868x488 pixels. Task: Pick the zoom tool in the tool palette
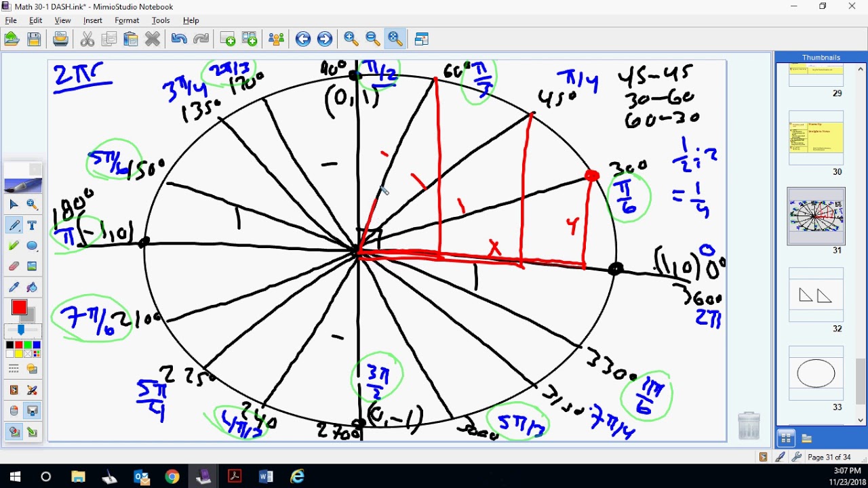[x=32, y=205]
